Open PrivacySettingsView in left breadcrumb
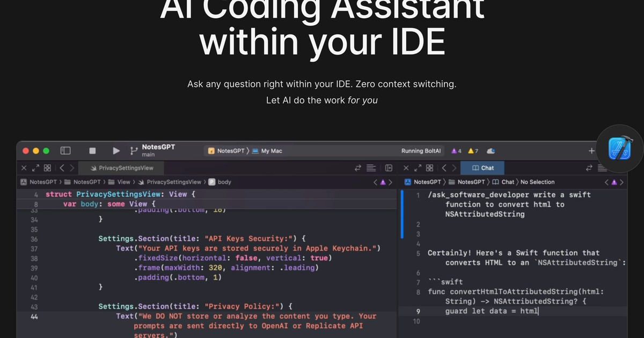 [170, 182]
